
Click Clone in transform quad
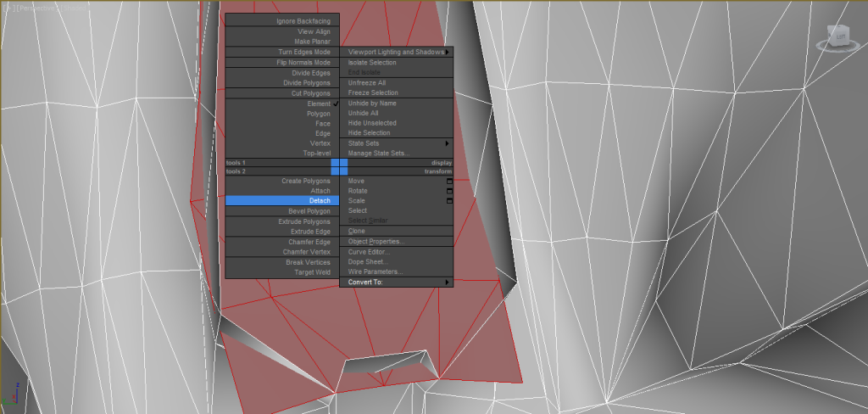click(397, 231)
